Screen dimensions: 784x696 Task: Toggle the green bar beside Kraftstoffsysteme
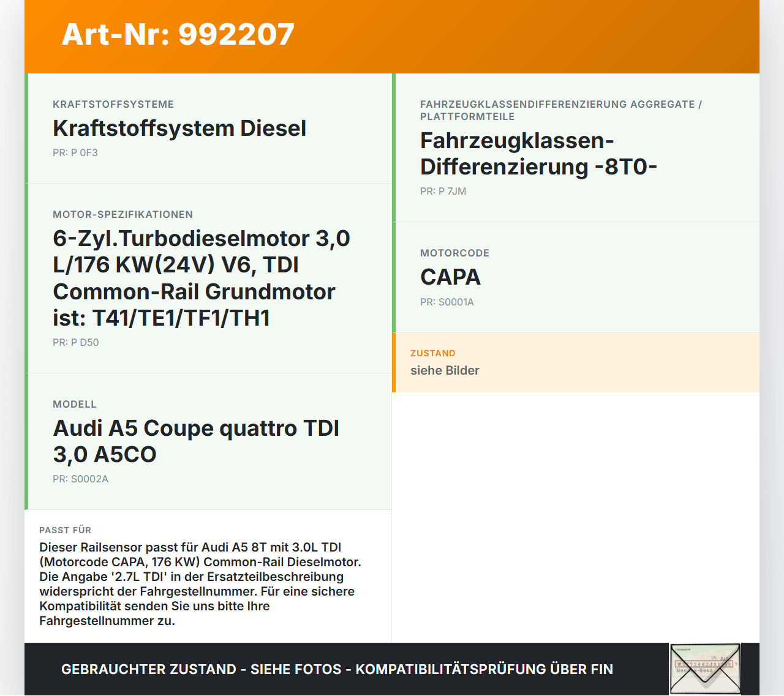pyautogui.click(x=26, y=129)
